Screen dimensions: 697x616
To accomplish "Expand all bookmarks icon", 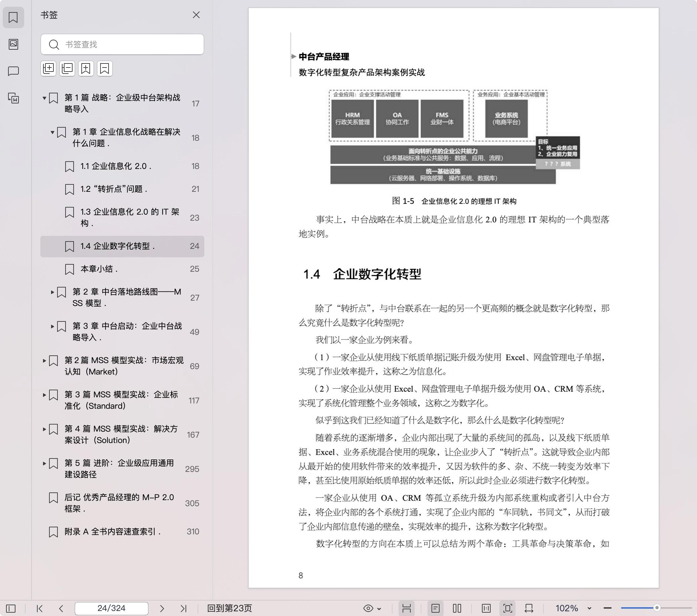I will pos(48,69).
